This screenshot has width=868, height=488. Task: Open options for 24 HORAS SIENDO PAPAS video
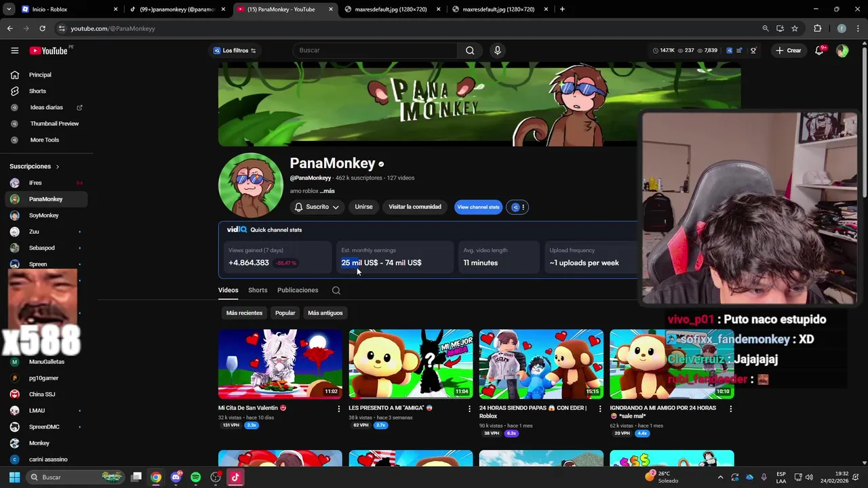click(x=600, y=409)
